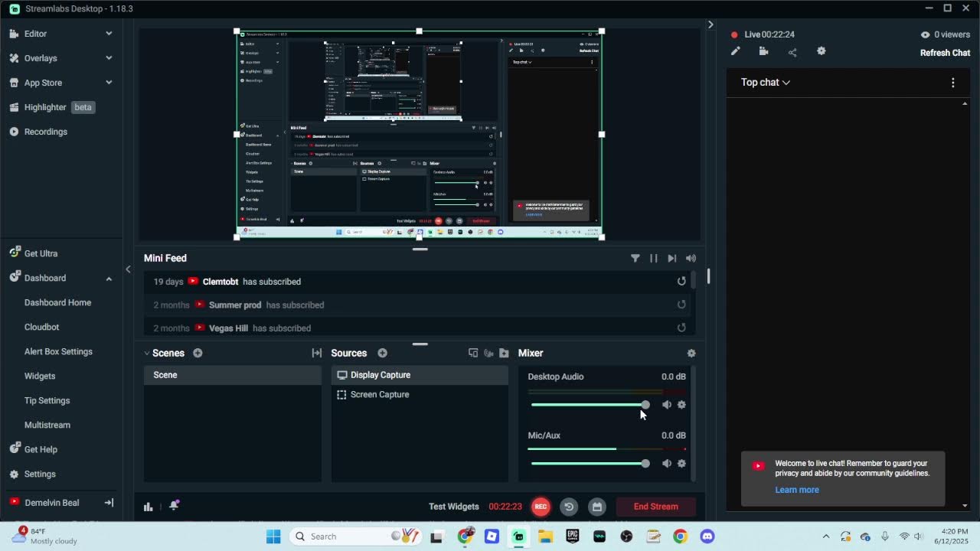
Task: Add a new scene with plus icon
Action: point(198,353)
